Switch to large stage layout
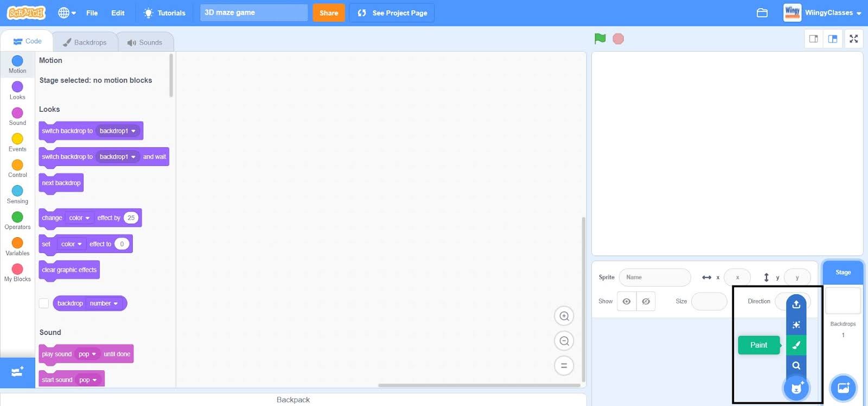 [833, 39]
